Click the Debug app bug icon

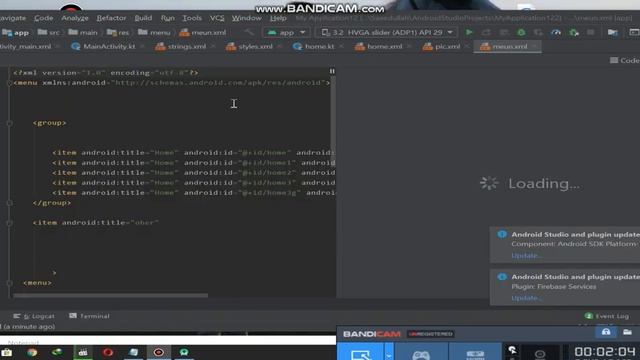521,32
